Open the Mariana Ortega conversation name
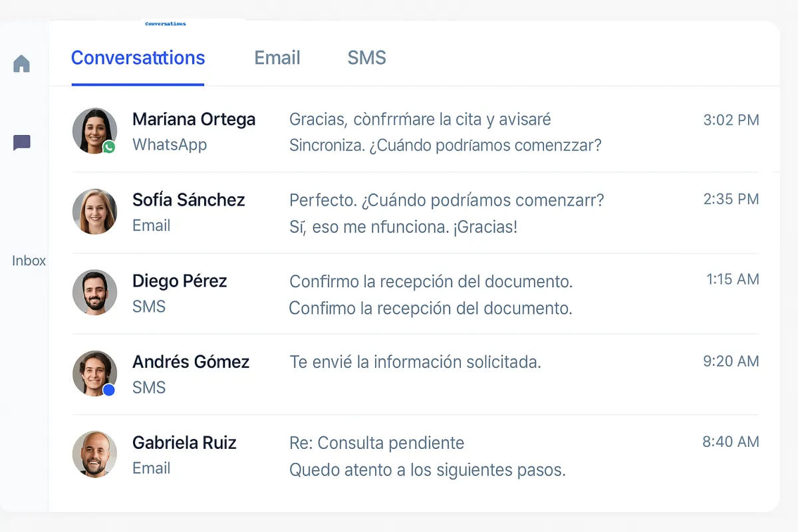The width and height of the screenshot is (798, 532). [x=194, y=120]
